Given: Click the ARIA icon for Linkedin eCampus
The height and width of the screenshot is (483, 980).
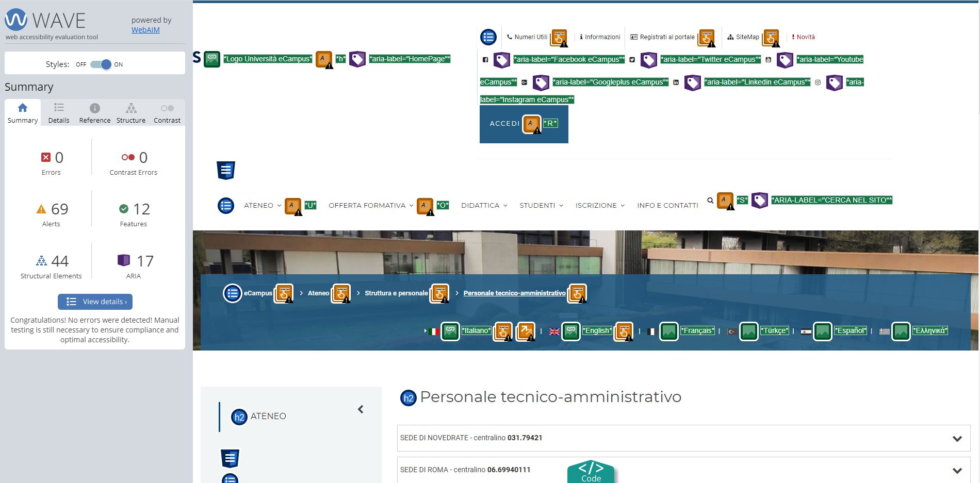Looking at the screenshot, I should [693, 82].
